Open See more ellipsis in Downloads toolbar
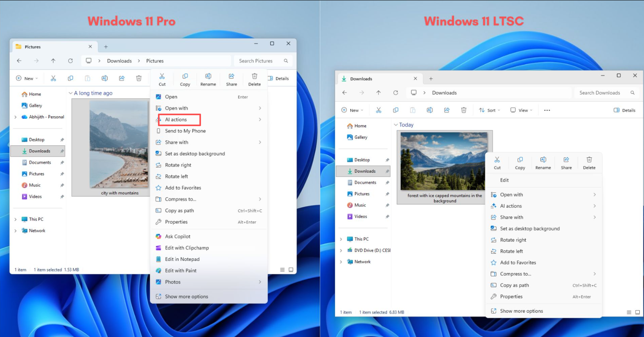This screenshot has width=644, height=337. (x=547, y=111)
